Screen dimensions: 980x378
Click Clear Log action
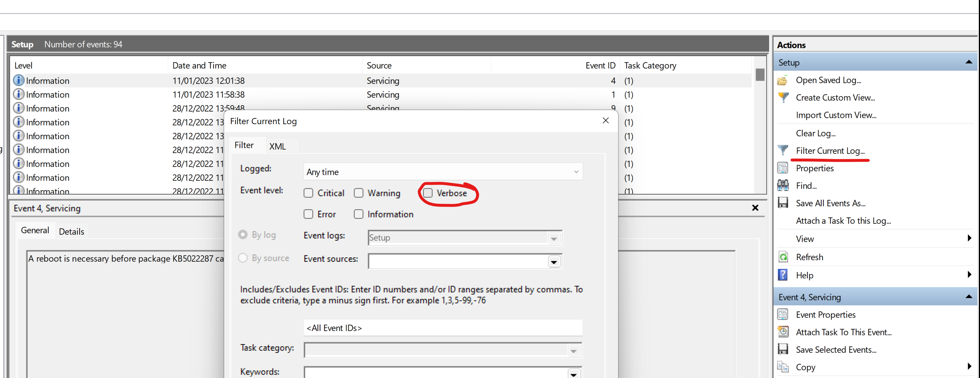(x=815, y=133)
